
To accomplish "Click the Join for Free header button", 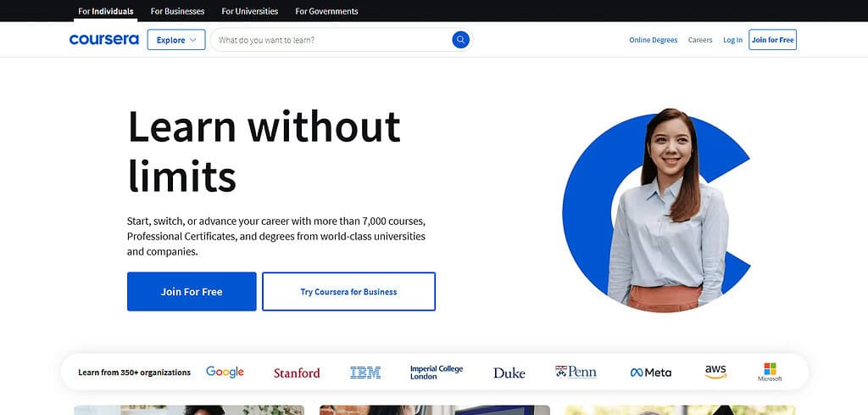I will click(773, 40).
